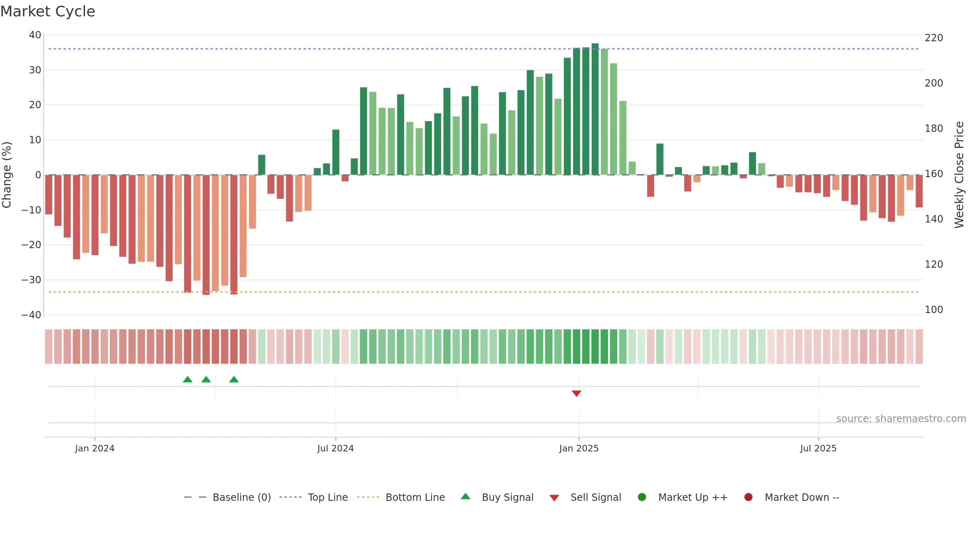This screenshot has width=980, height=551.
Task: Click the purple dotted Top Line on the chart
Action: 484,49
